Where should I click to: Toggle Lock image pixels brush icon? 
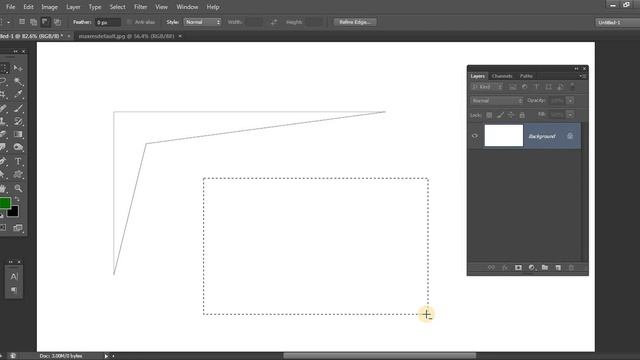pyautogui.click(x=500, y=115)
